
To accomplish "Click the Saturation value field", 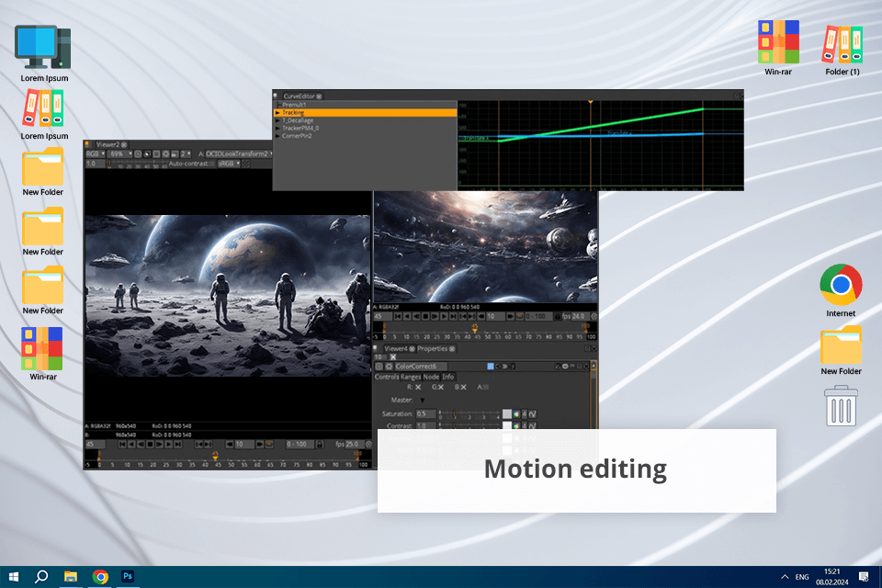I will pyautogui.click(x=425, y=413).
